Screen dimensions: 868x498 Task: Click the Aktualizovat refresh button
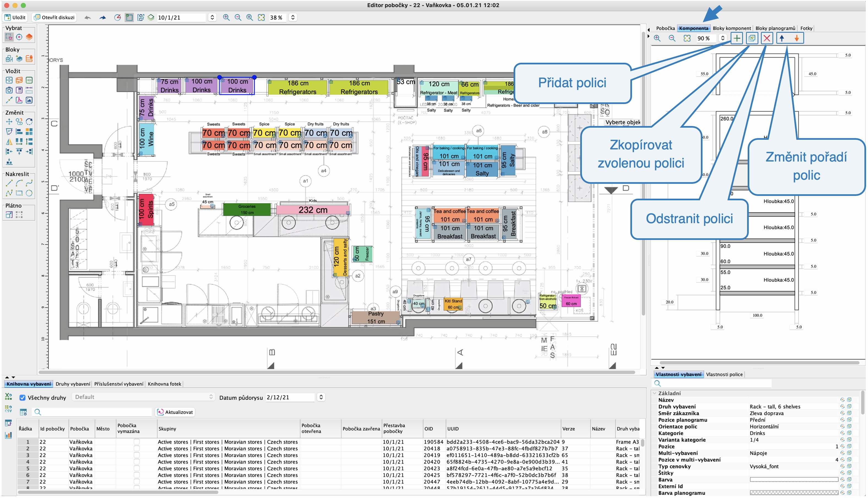[x=175, y=412]
